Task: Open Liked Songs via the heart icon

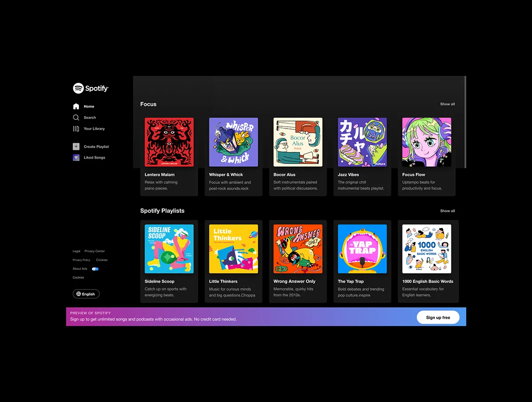Action: pos(76,157)
